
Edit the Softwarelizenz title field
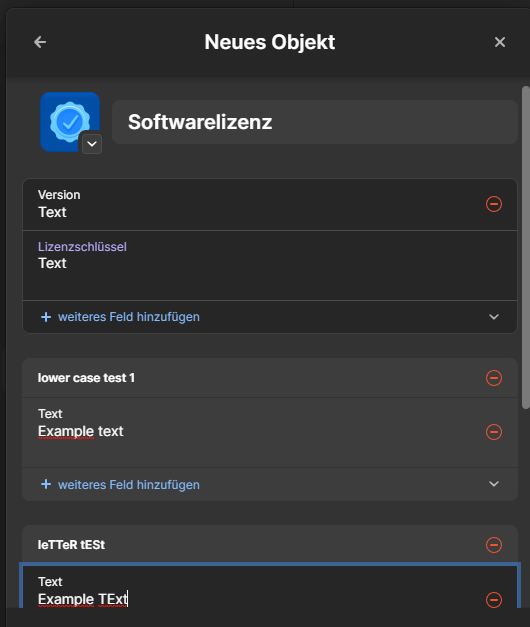coord(314,122)
